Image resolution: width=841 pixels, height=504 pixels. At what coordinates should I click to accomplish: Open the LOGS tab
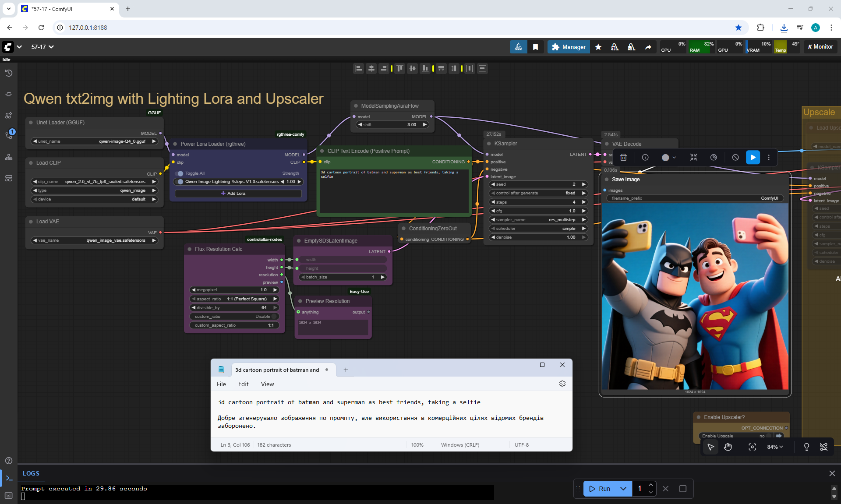31,473
